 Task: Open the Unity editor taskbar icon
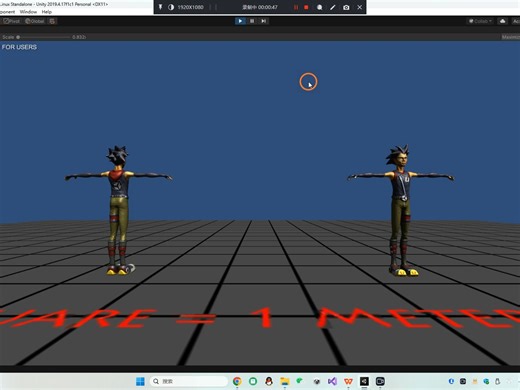[364, 381]
